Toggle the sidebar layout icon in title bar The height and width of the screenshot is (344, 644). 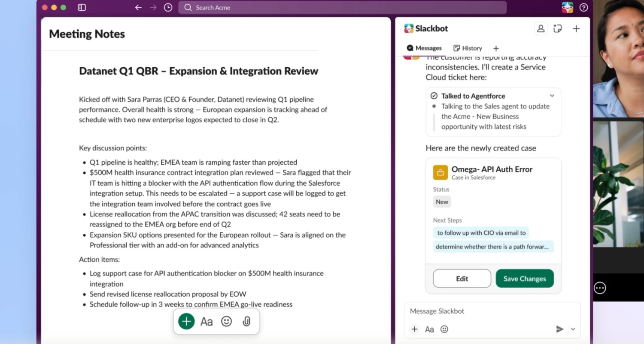point(82,7)
